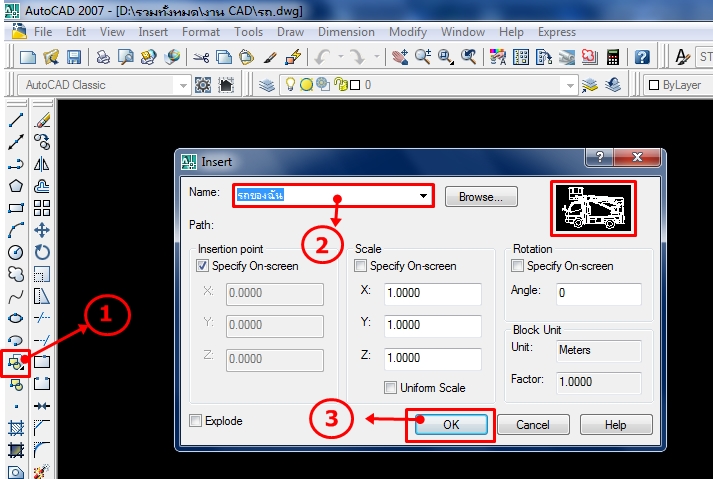
Task: Click the Save icon in Standard toolbar
Action: click(74, 57)
